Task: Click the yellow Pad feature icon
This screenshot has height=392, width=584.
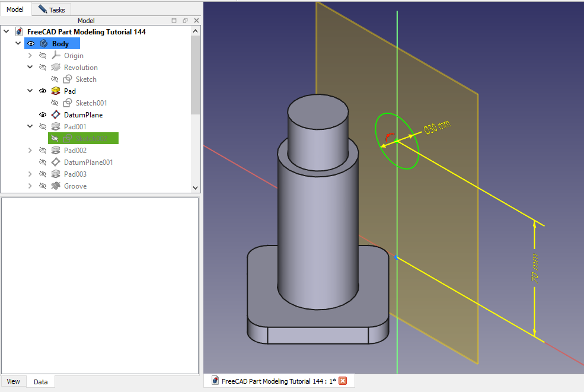Action: coord(56,91)
